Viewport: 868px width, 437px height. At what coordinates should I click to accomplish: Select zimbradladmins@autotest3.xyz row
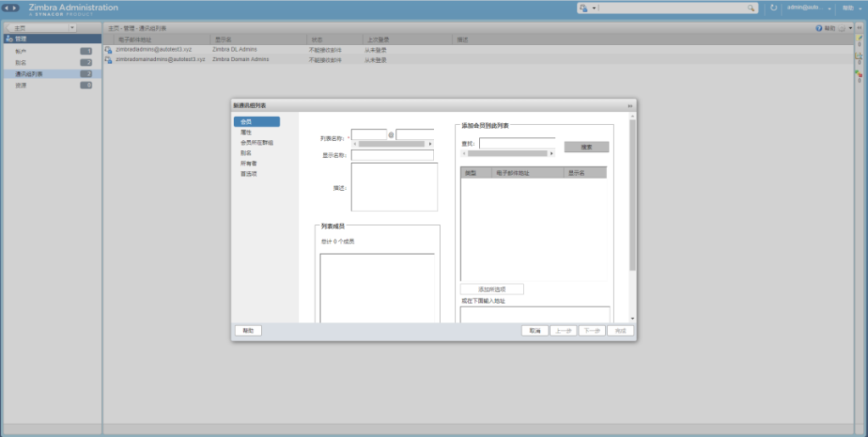tap(478, 50)
